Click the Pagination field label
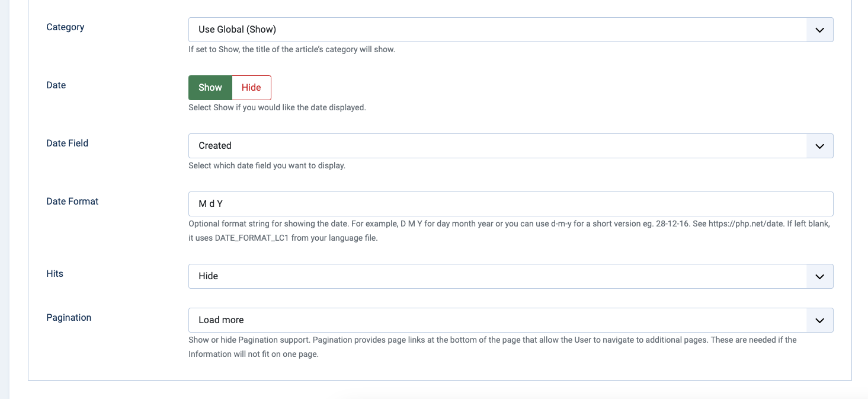The height and width of the screenshot is (399, 868). (69, 318)
